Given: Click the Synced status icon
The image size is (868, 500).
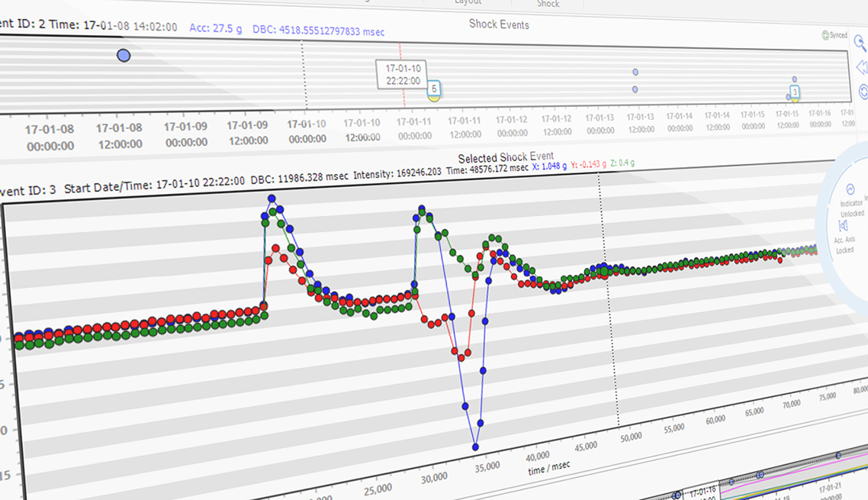Looking at the screenshot, I should point(825,35).
